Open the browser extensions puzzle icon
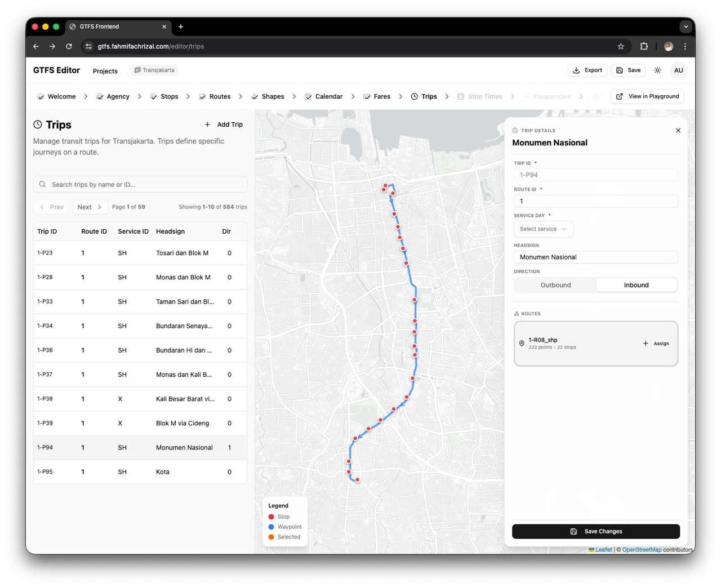 tap(644, 47)
